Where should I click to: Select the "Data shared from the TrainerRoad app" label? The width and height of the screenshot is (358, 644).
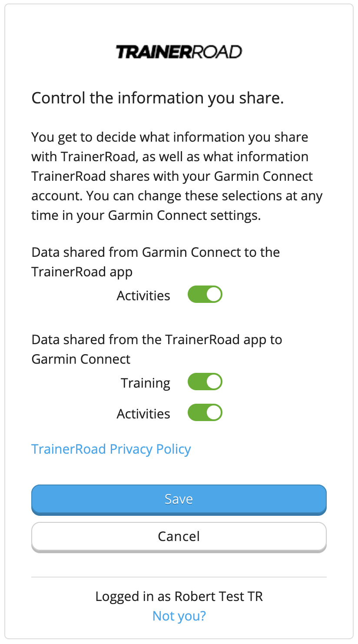coord(157,339)
